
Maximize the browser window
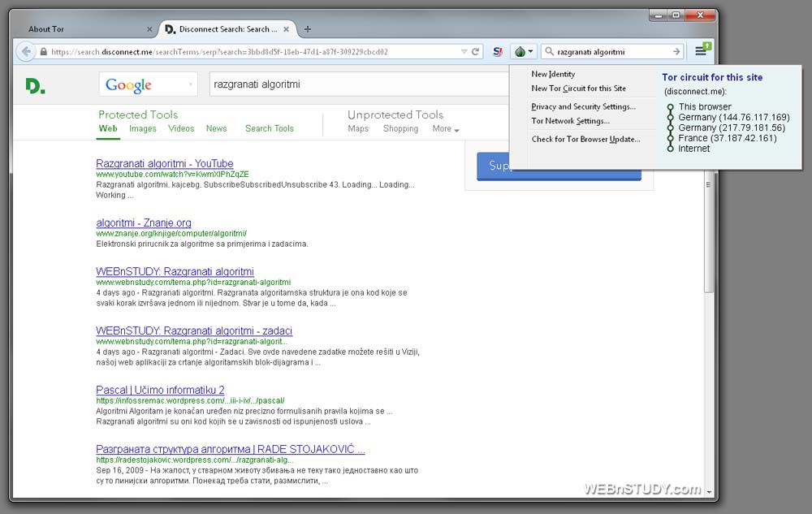pyautogui.click(x=676, y=15)
